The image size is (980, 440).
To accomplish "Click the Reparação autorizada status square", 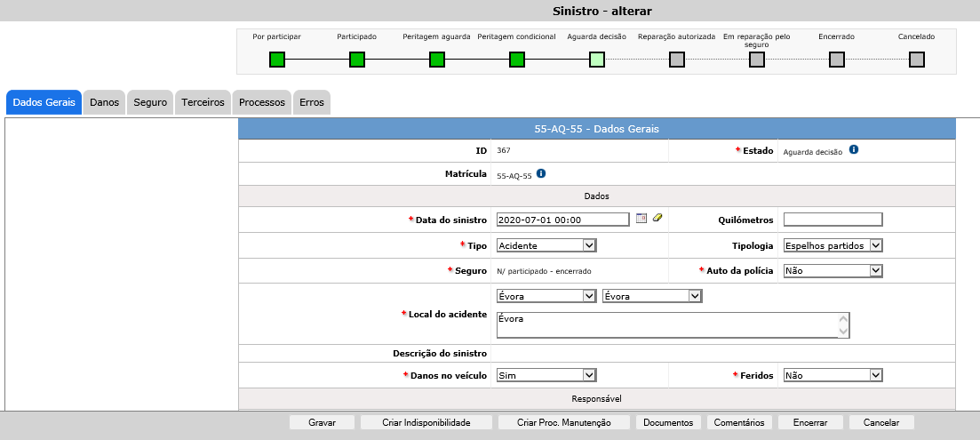I will [x=677, y=60].
